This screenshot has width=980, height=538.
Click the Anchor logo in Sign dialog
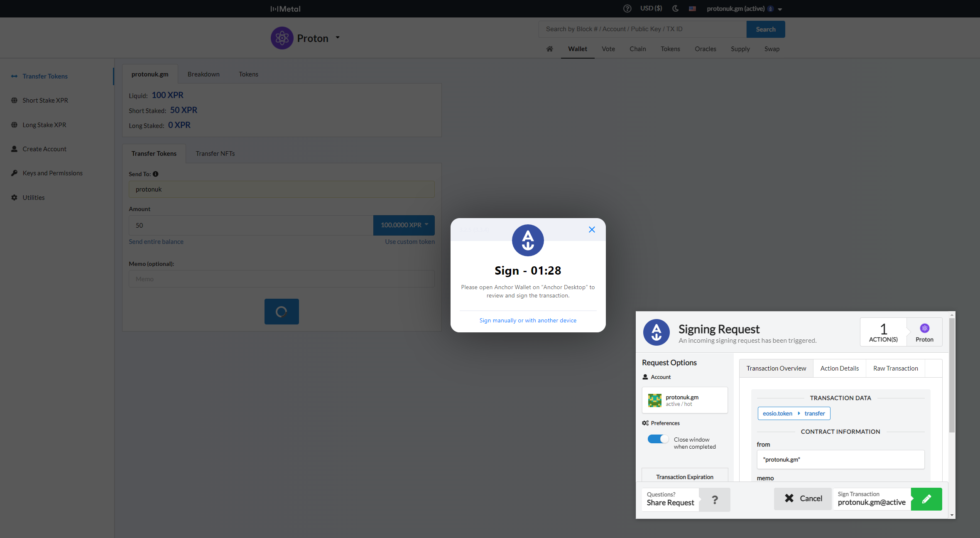[x=528, y=241]
